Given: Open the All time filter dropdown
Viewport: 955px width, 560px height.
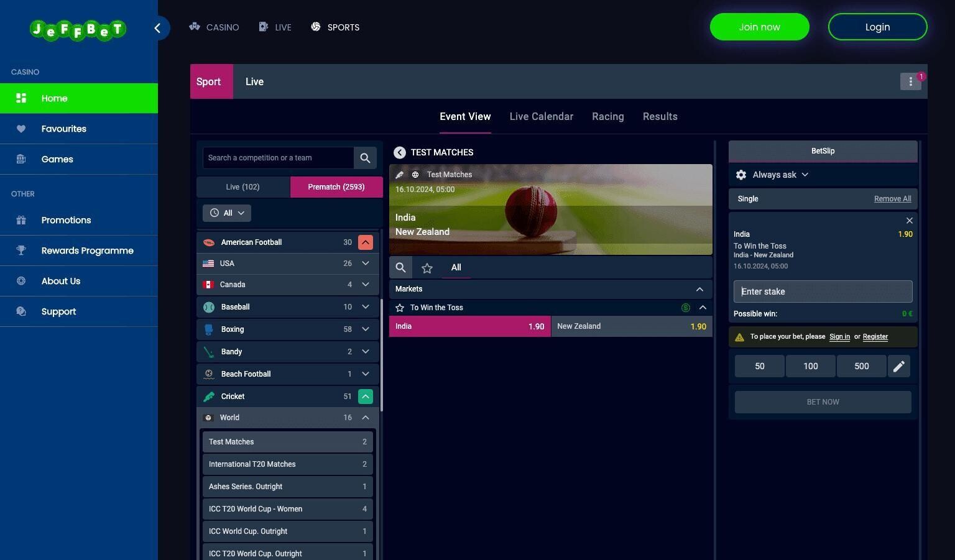Looking at the screenshot, I should [x=227, y=213].
